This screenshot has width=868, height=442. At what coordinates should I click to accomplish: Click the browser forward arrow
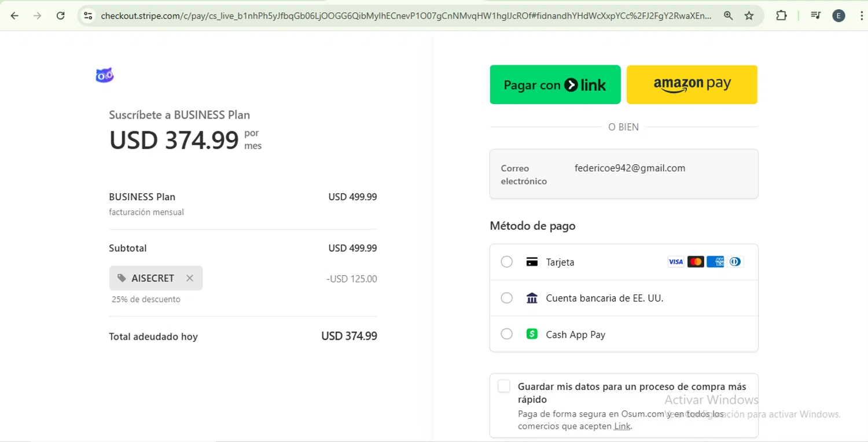pos(38,16)
